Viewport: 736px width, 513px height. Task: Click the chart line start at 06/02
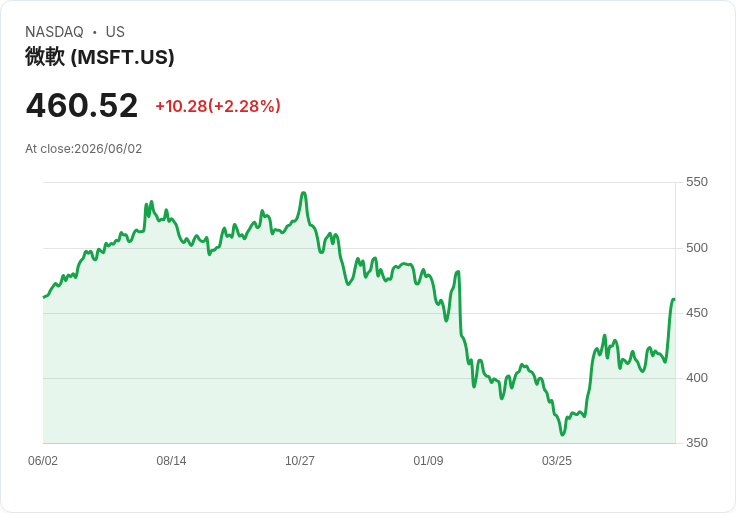pos(44,297)
